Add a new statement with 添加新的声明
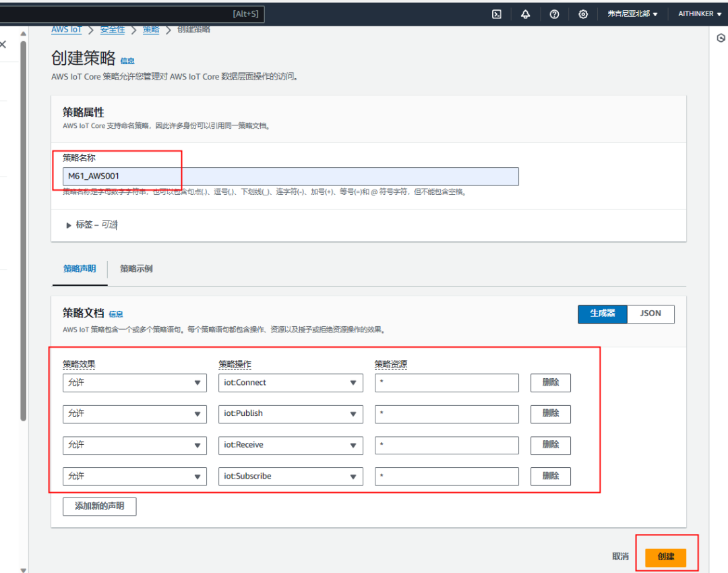Viewport: 728px width, 573px height. click(x=99, y=506)
